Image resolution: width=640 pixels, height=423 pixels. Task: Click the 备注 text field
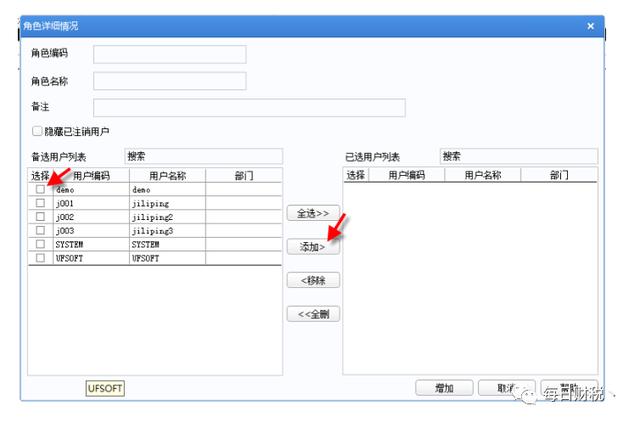[249, 108]
